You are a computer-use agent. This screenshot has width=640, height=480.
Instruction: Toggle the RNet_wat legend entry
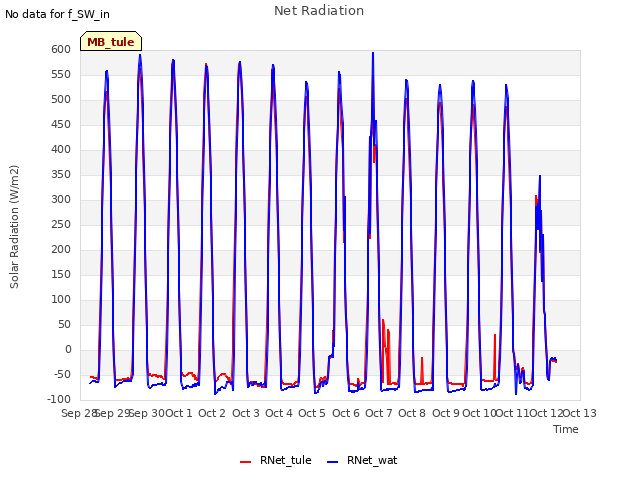point(362,460)
